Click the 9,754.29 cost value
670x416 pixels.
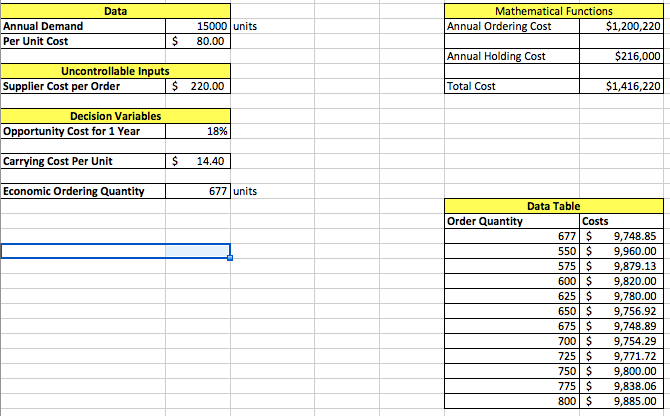621,341
